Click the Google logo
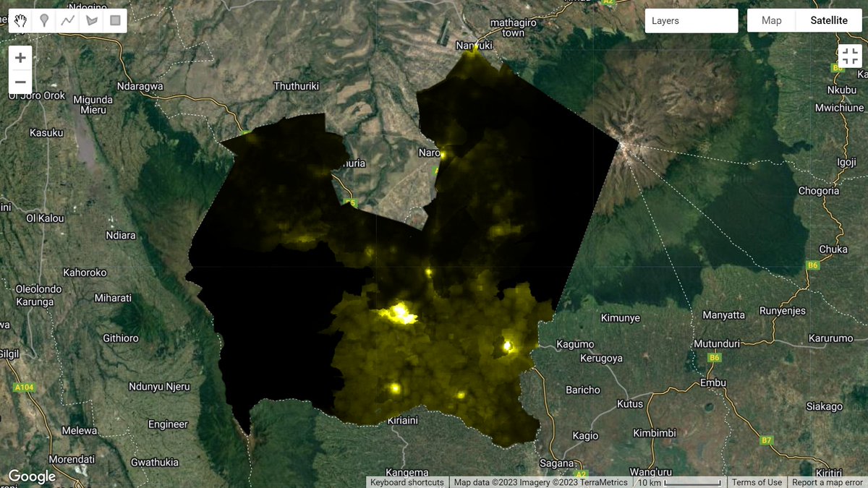The image size is (868, 488). pos(31,476)
